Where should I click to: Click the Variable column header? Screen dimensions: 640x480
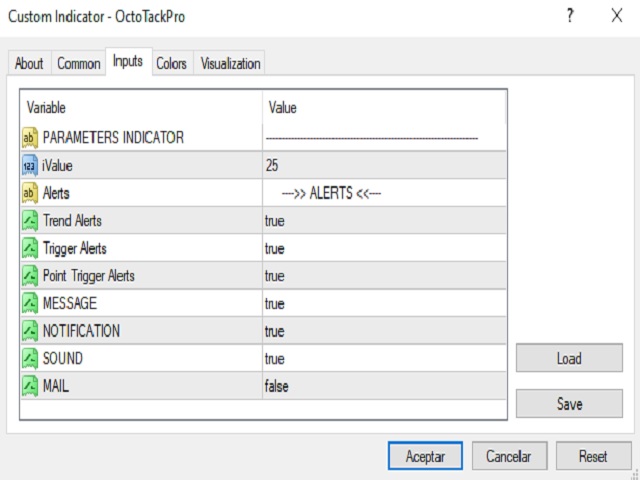click(141, 108)
